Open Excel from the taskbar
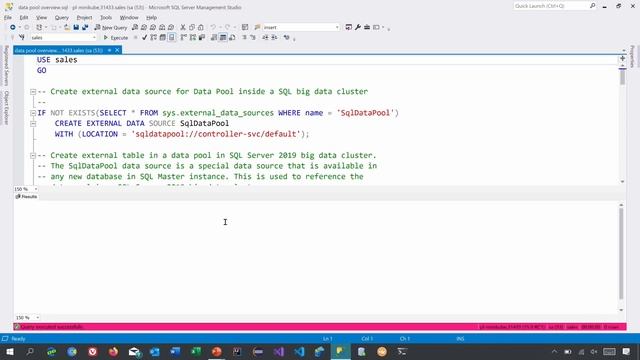This screenshot has width=640, height=360. click(x=196, y=351)
